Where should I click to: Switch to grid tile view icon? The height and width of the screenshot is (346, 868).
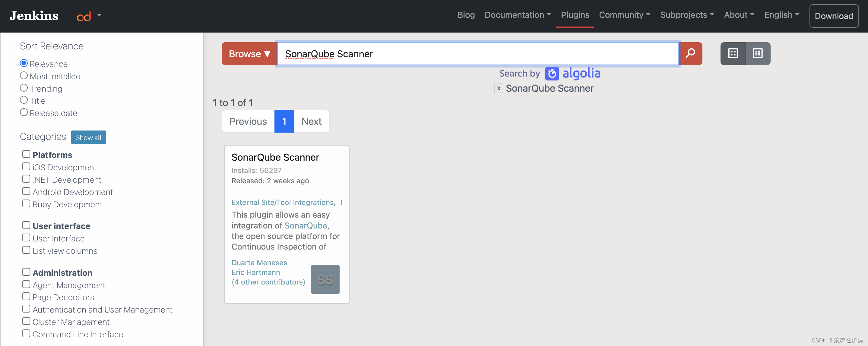click(733, 53)
